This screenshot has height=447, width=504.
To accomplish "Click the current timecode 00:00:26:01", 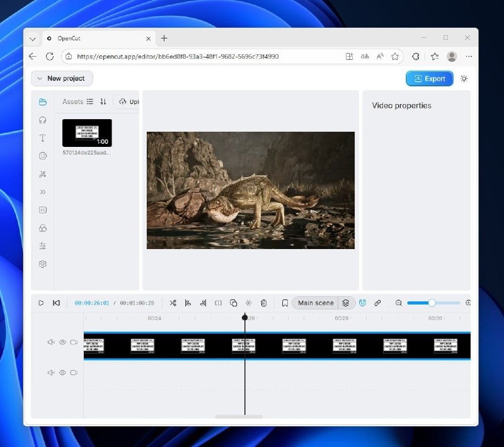I will click(92, 303).
